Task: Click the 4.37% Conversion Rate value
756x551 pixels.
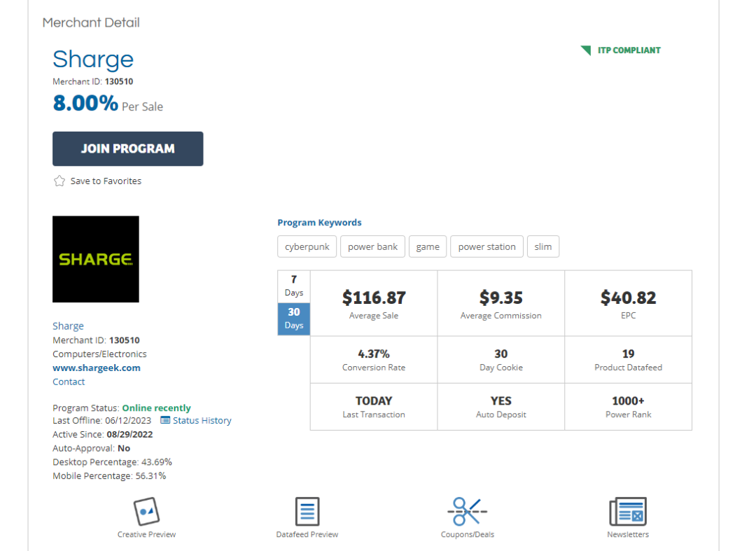Action: (374, 354)
